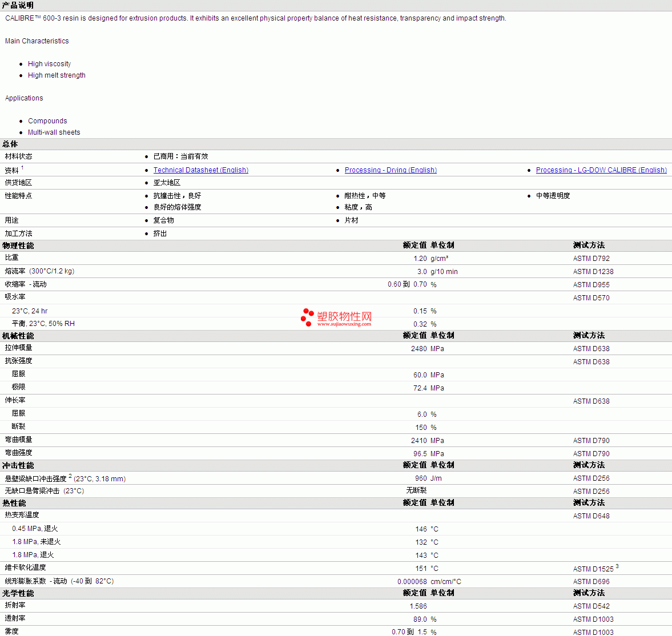Click the 光学性能 section heading
The image size is (672, 636).
[x=18, y=594]
